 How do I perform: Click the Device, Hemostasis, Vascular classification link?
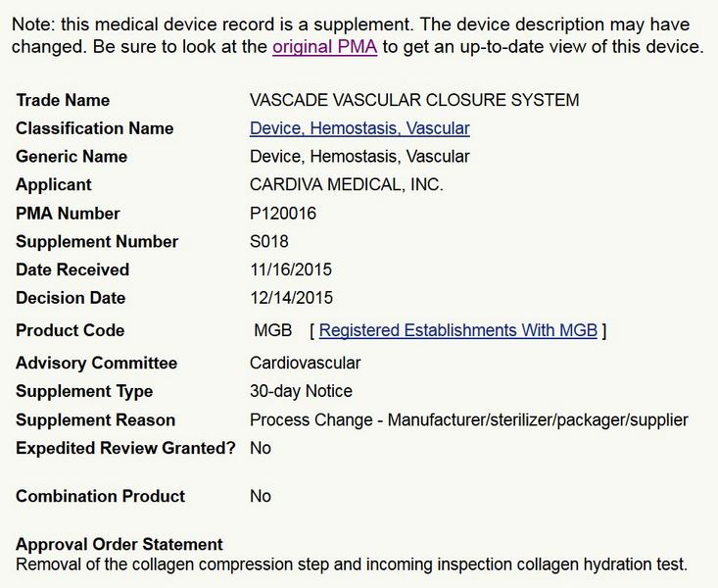click(x=359, y=128)
